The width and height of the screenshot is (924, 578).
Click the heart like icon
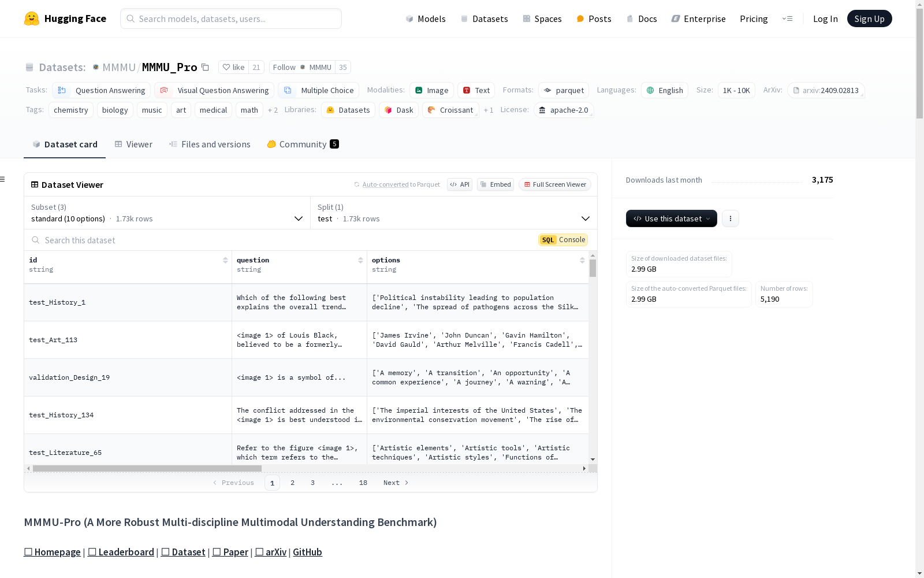click(x=226, y=67)
